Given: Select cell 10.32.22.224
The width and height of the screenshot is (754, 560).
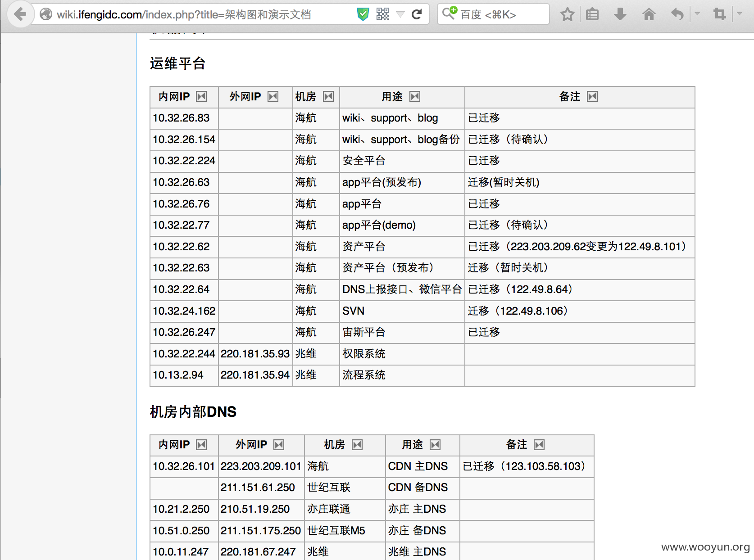Looking at the screenshot, I should tap(184, 161).
